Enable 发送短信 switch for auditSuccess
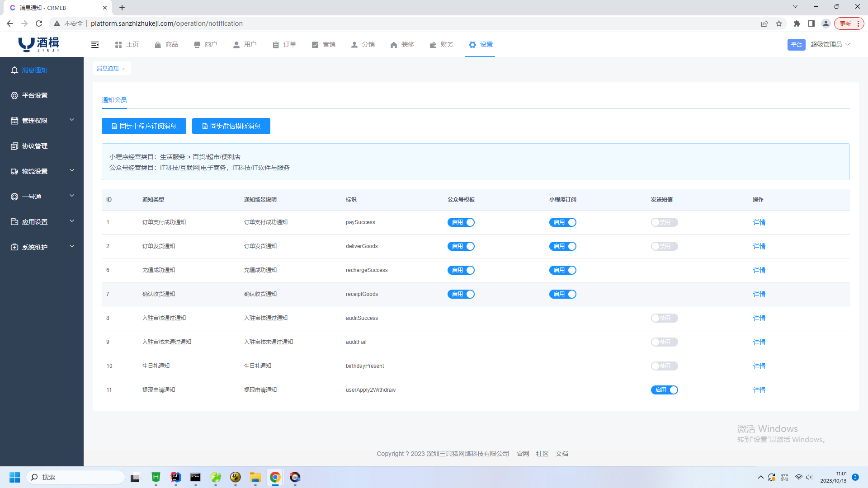Viewport: 868px width, 488px height. [x=665, y=318]
